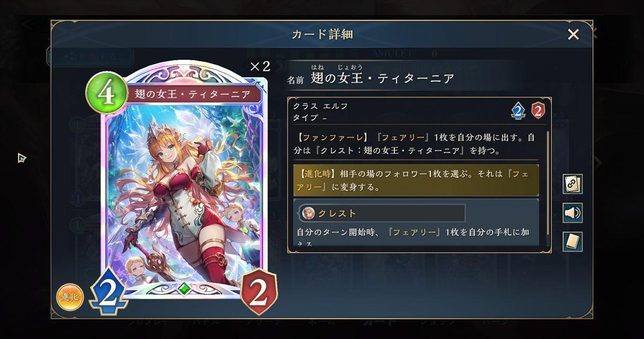Click the blue attack icon in the info panel
644x339 pixels.
point(517,111)
